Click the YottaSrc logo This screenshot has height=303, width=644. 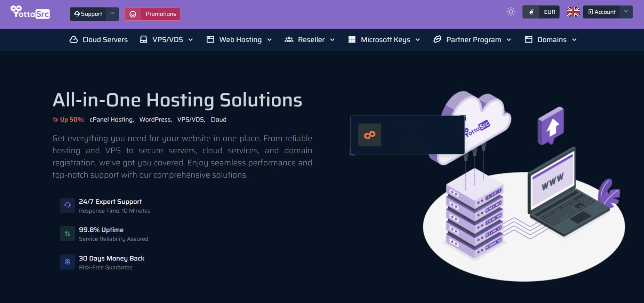[x=30, y=12]
